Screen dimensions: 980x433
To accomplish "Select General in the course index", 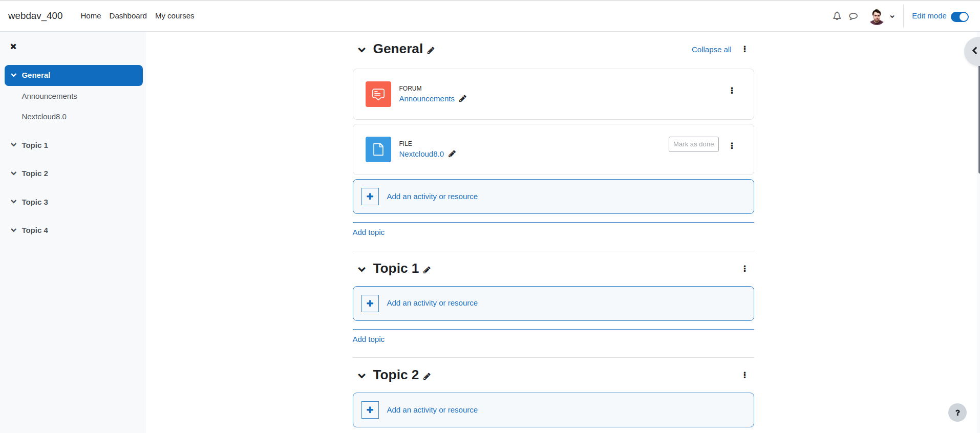I will pos(36,75).
